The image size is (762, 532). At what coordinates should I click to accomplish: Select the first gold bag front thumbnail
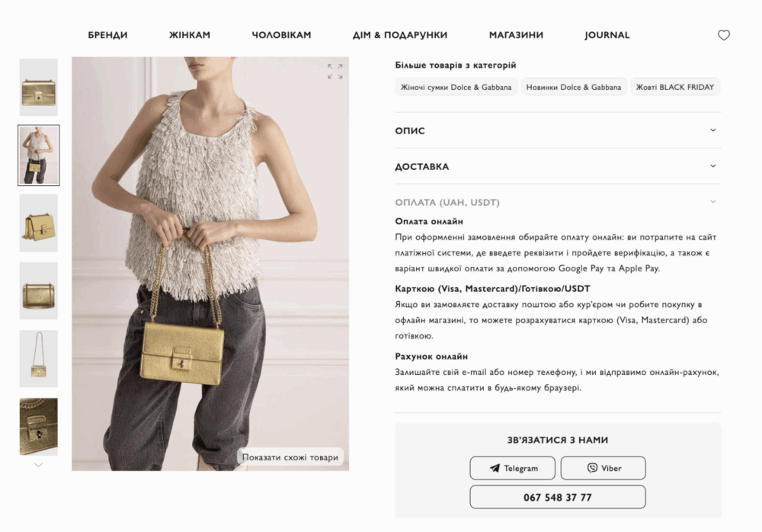click(x=38, y=88)
